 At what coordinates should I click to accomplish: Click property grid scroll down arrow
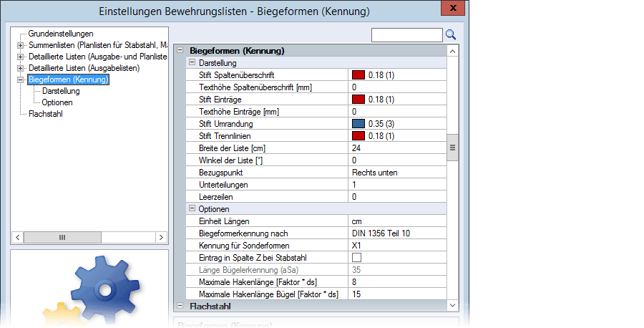pos(453,305)
